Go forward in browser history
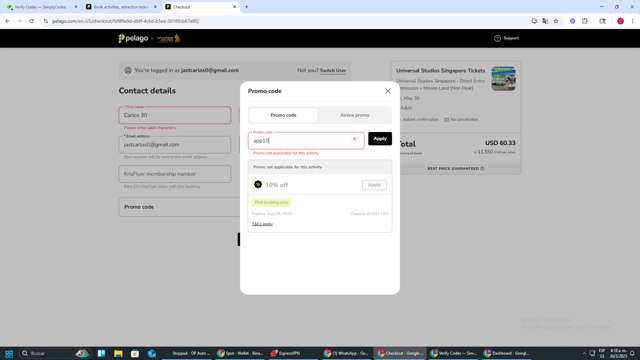The width and height of the screenshot is (640, 360). (x=19, y=21)
